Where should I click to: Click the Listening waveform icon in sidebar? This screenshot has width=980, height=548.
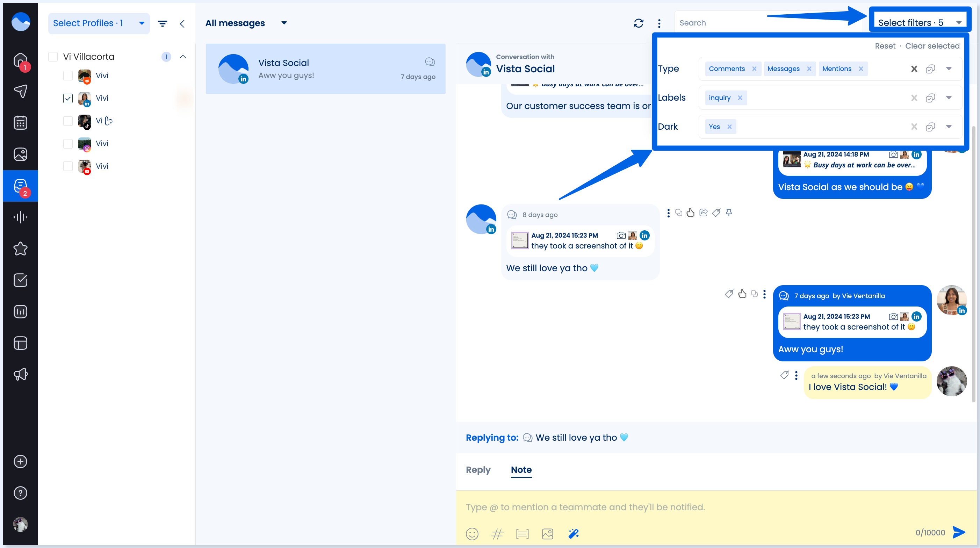pyautogui.click(x=20, y=217)
